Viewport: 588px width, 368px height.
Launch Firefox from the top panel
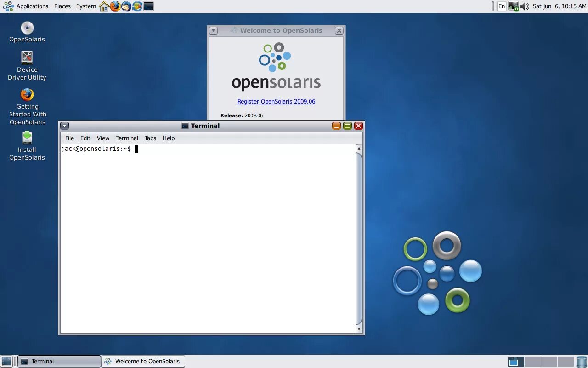click(115, 6)
